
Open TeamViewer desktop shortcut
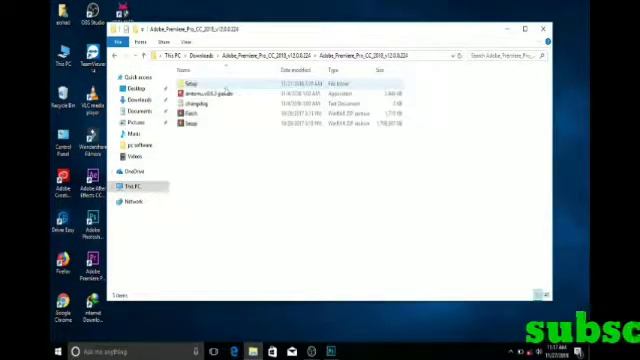(x=93, y=58)
